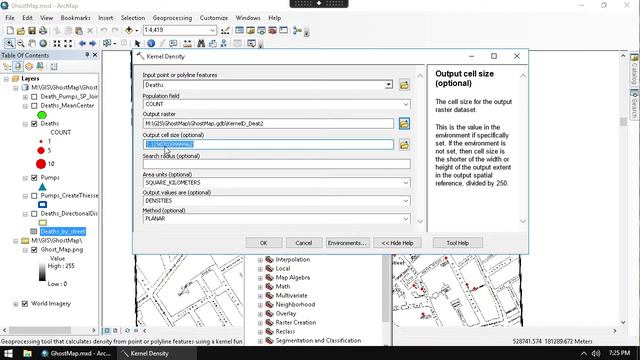Cancel the Kernel Density dialog

pyautogui.click(x=304, y=243)
